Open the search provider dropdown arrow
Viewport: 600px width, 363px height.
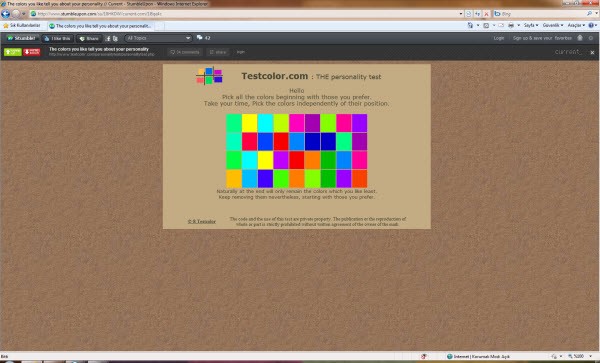coord(596,14)
